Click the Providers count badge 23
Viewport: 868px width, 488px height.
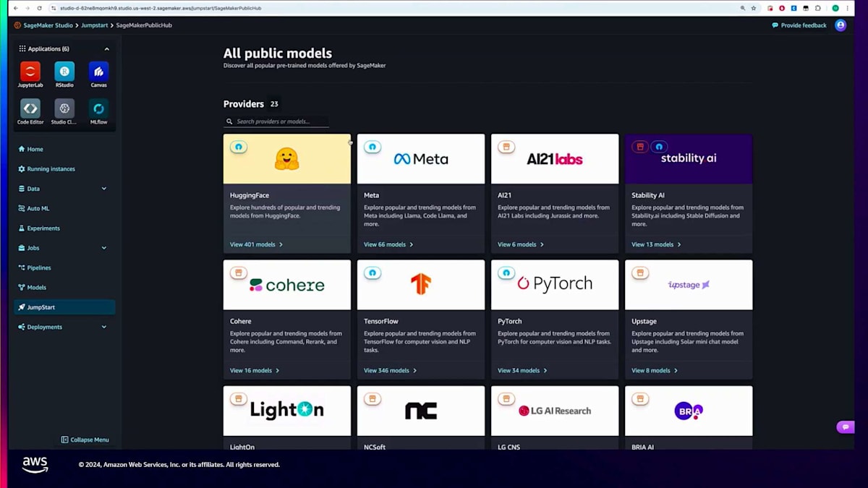[x=274, y=104]
